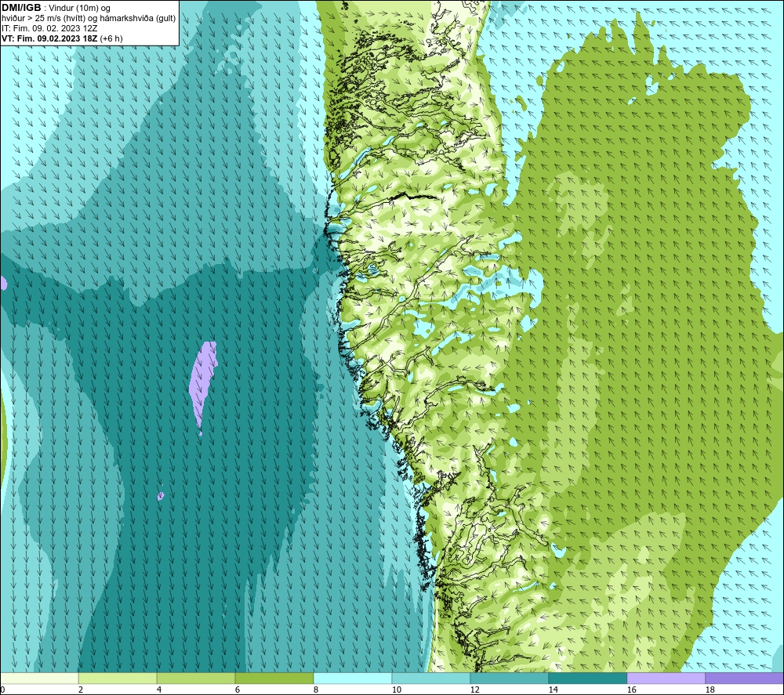
Task: Click scale label '8'
Action: [315, 690]
